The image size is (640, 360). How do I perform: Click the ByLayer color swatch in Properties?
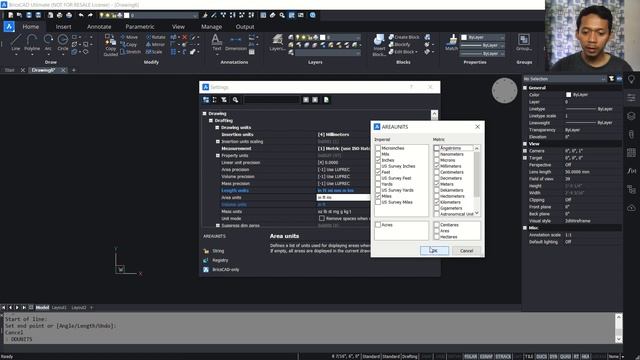tap(569, 95)
